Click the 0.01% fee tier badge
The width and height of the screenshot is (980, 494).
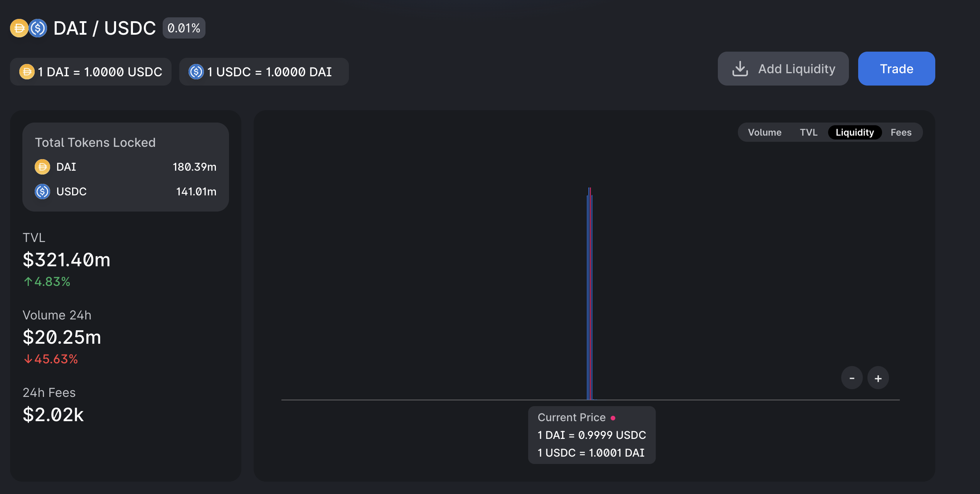pos(184,28)
